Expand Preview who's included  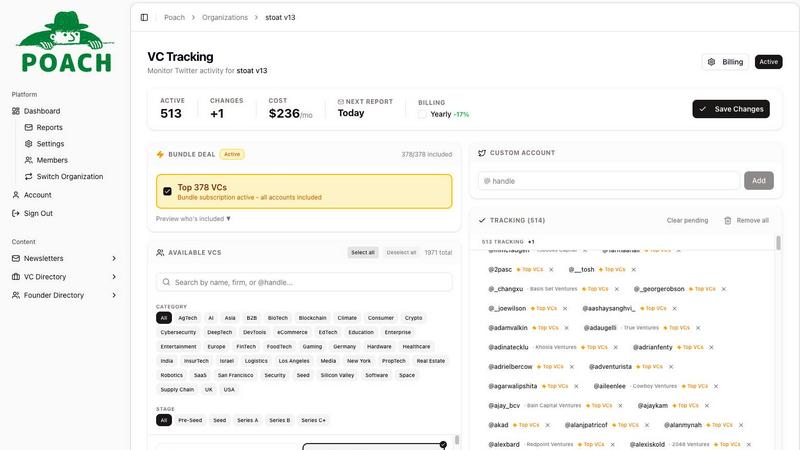coord(193,218)
